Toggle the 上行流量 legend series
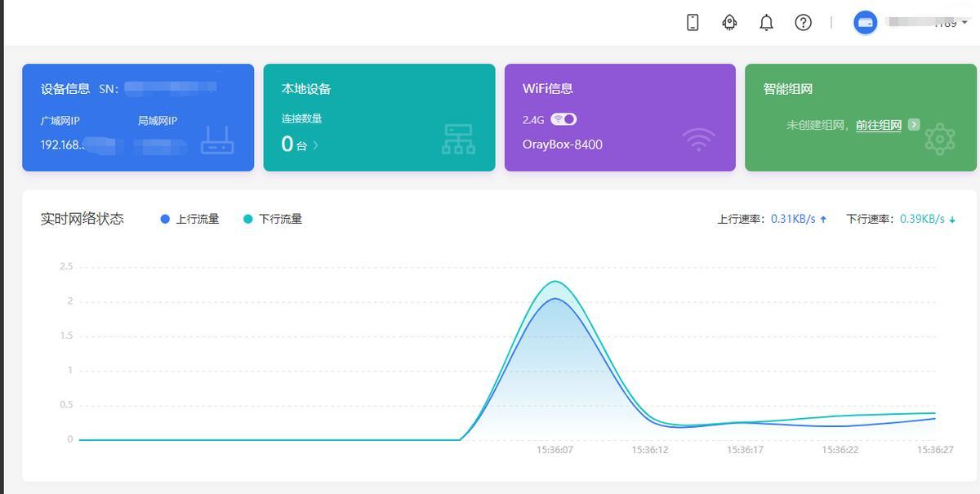Image resolution: width=980 pixels, height=494 pixels. (x=190, y=219)
